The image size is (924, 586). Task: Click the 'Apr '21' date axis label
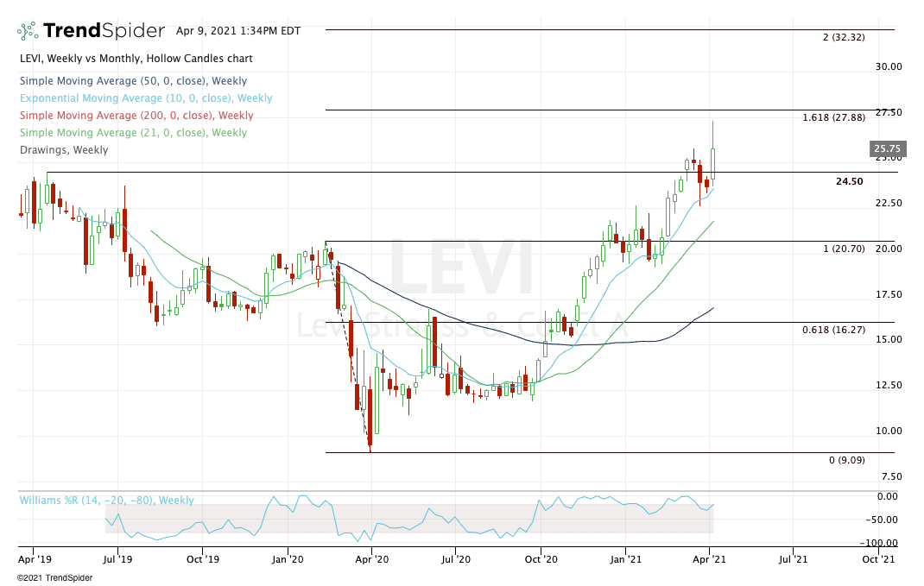click(710, 559)
